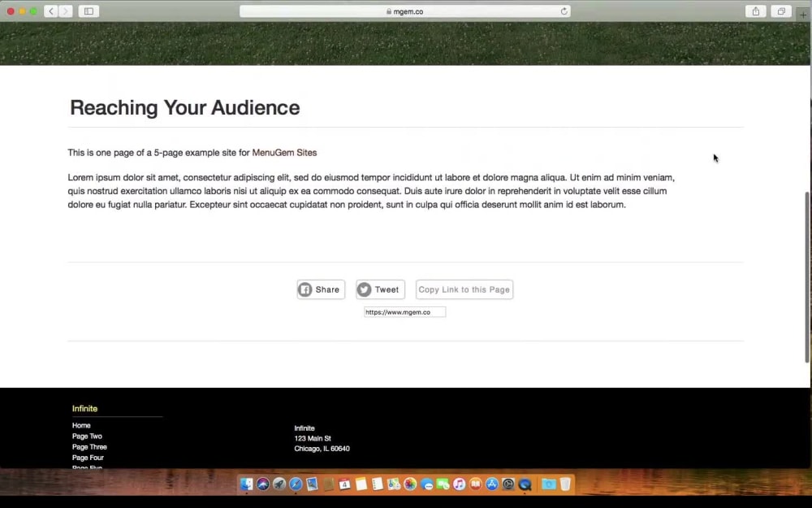The height and width of the screenshot is (508, 812).
Task: Open the Safari share menu icon
Action: [x=755, y=11]
